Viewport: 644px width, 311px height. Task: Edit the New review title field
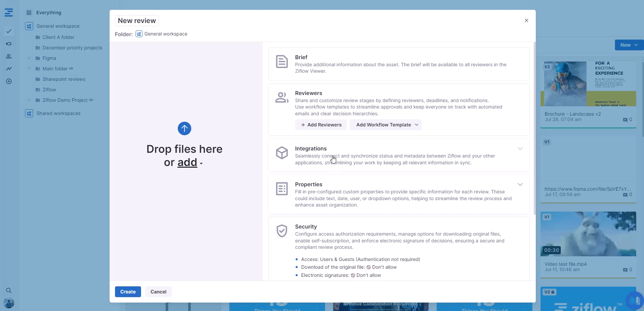pos(137,21)
